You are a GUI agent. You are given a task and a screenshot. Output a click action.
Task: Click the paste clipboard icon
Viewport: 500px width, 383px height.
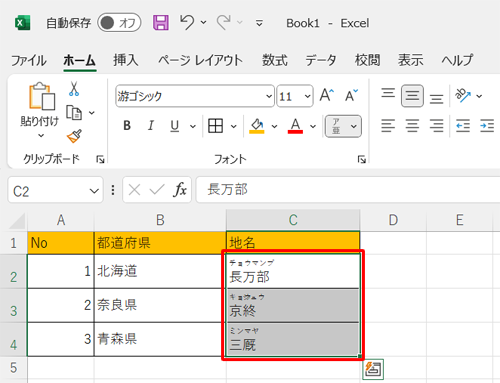click(41, 96)
